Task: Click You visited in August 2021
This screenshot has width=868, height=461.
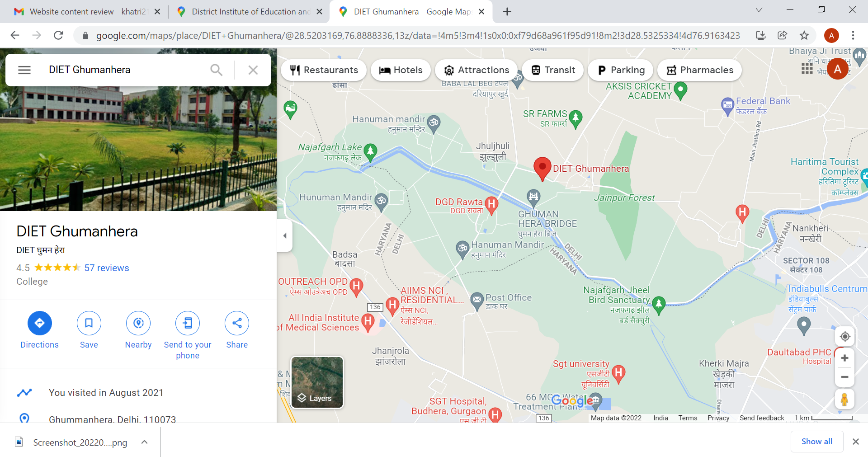Action: 138,393
